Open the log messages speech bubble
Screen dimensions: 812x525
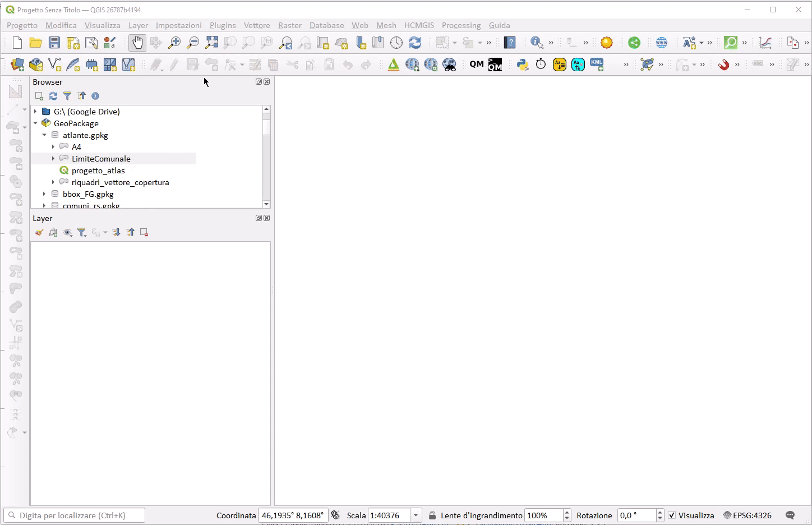(x=790, y=515)
